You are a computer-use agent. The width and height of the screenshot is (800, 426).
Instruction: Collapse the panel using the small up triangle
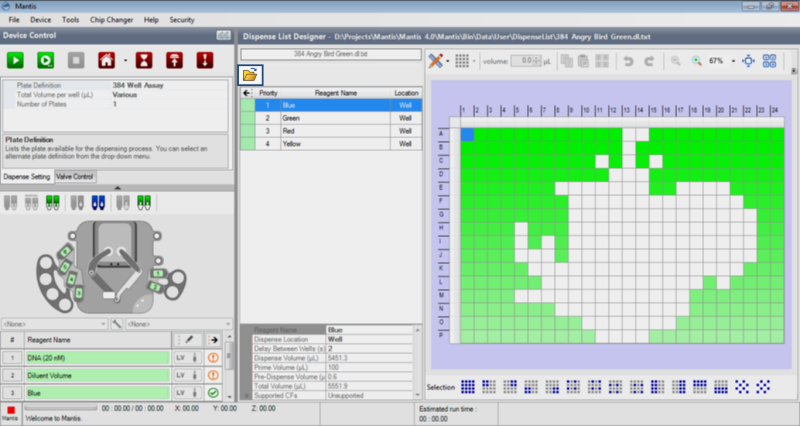click(x=118, y=188)
